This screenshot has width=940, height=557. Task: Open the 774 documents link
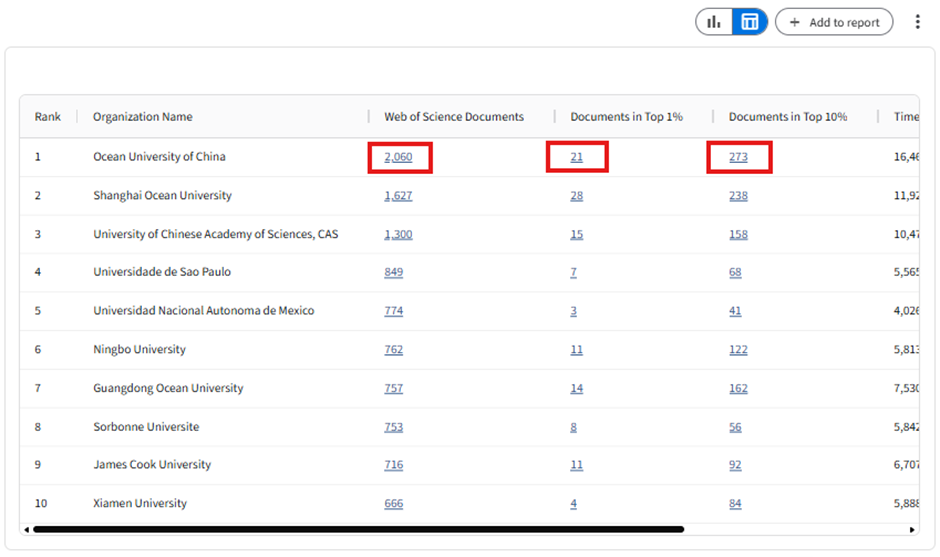point(393,311)
